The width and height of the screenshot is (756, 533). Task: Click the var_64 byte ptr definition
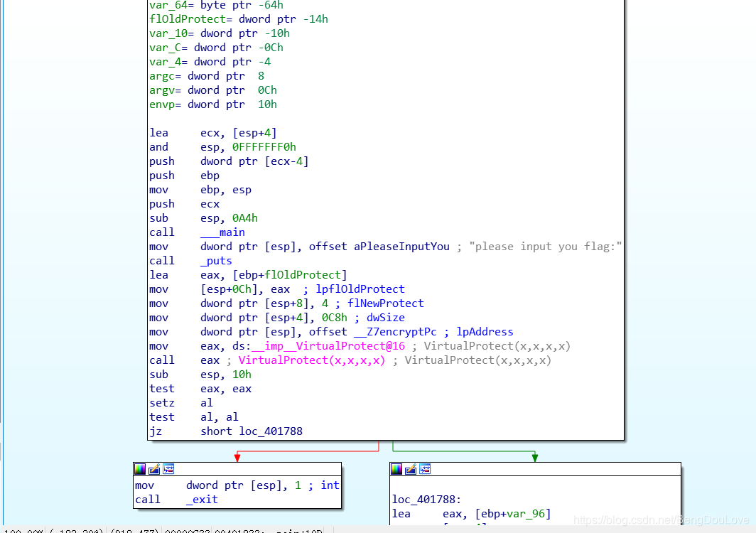pos(217,5)
